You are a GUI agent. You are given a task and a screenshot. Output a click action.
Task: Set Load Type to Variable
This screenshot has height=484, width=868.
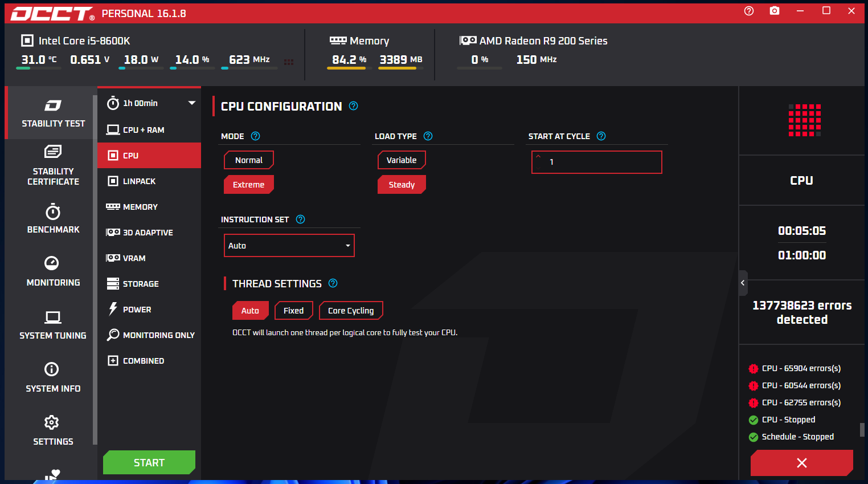pyautogui.click(x=402, y=160)
